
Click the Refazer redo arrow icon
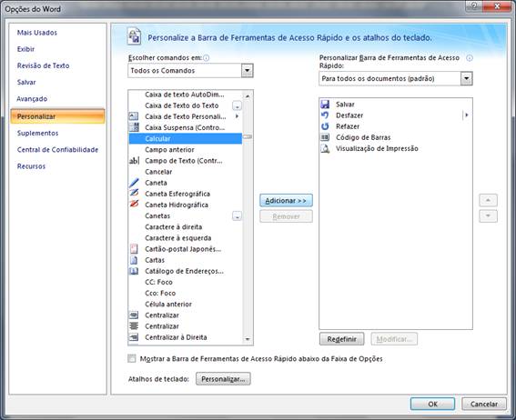tap(325, 126)
